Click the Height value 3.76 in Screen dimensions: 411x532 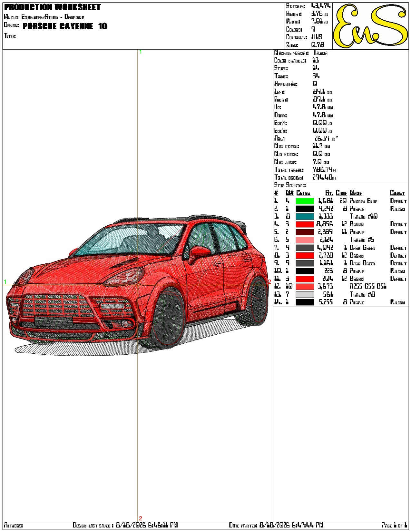[x=319, y=14]
